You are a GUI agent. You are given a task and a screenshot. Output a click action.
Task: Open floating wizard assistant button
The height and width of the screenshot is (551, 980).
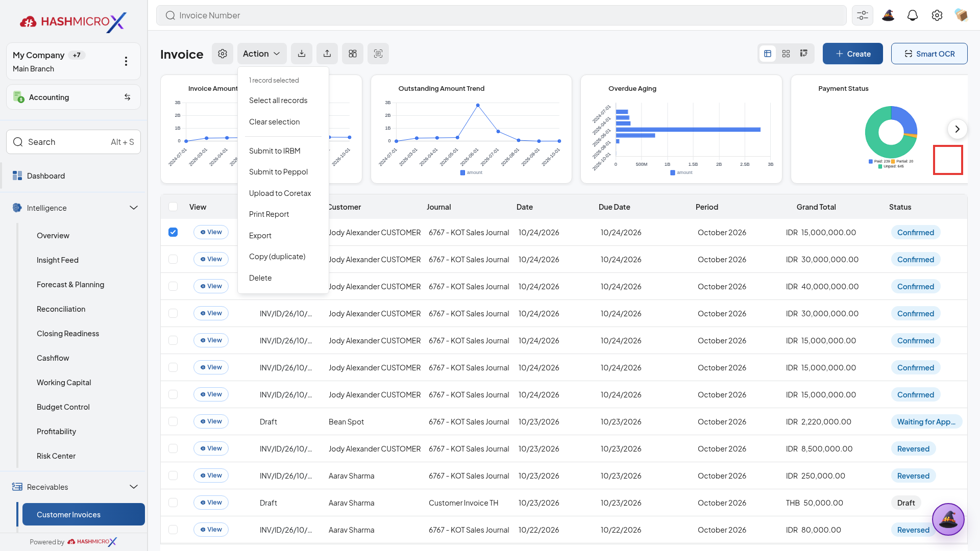(948, 519)
